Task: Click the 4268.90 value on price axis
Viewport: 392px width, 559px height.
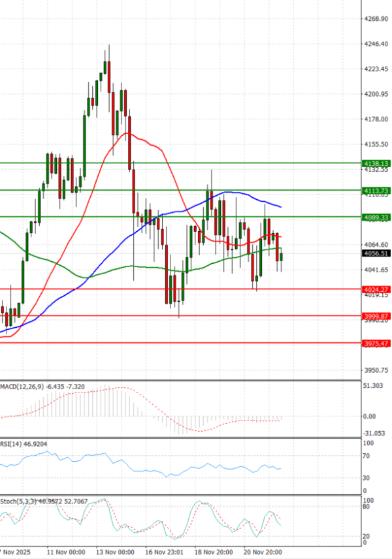Action: pyautogui.click(x=375, y=19)
